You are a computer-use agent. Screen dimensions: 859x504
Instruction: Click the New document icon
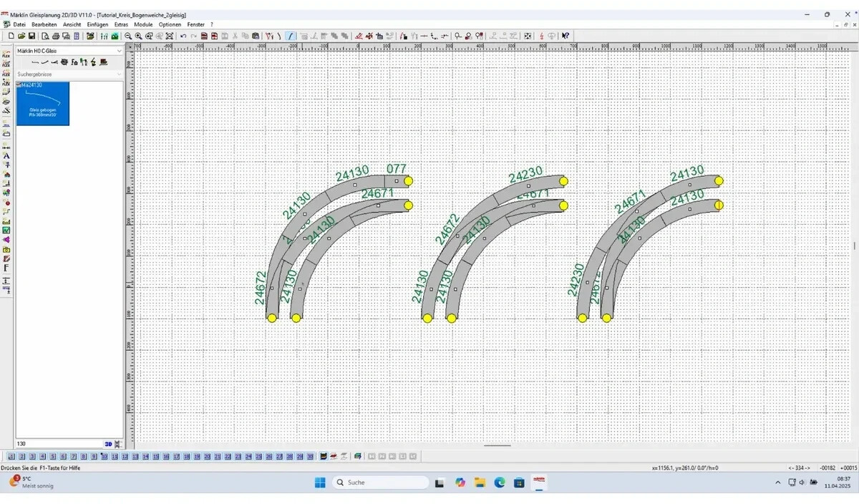point(11,36)
